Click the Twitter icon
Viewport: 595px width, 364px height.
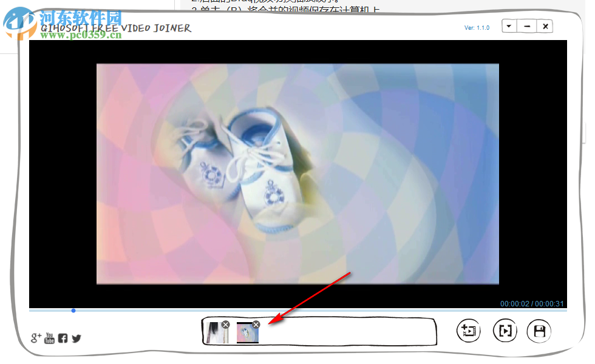pos(76,338)
